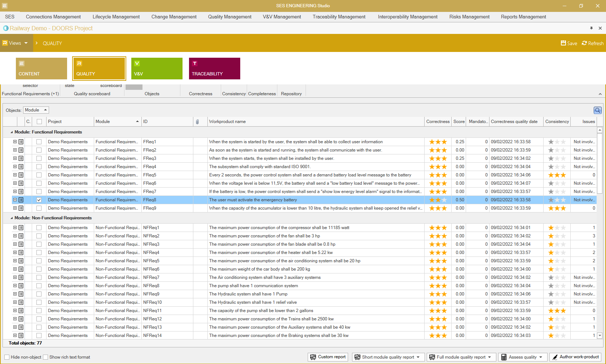
Task: Click the vertical scrollbar down arrow
Action: [x=600, y=336]
